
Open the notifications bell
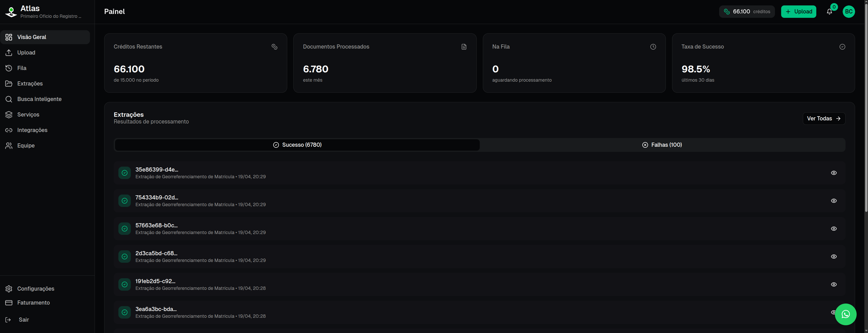(829, 11)
